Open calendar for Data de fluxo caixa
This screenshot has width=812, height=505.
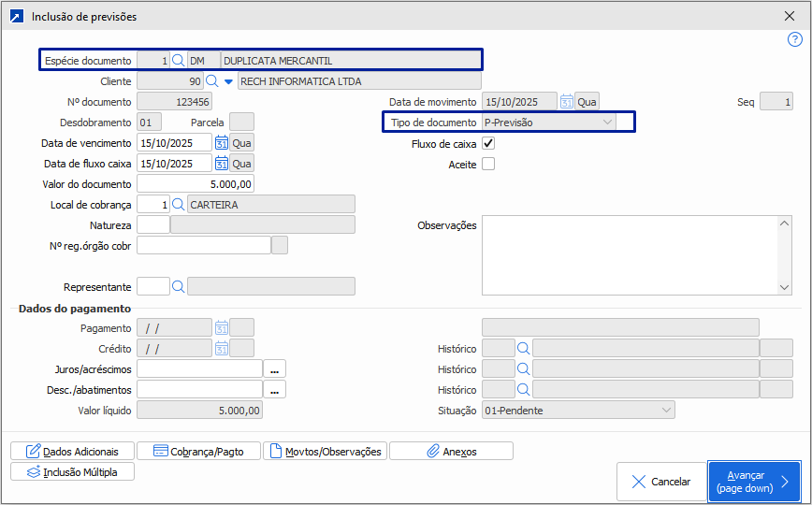coord(222,164)
